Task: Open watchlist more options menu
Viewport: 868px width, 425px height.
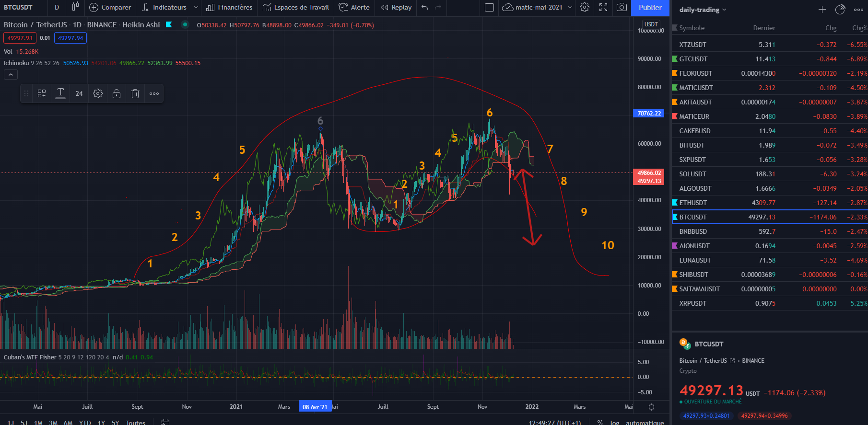Action: [858, 10]
